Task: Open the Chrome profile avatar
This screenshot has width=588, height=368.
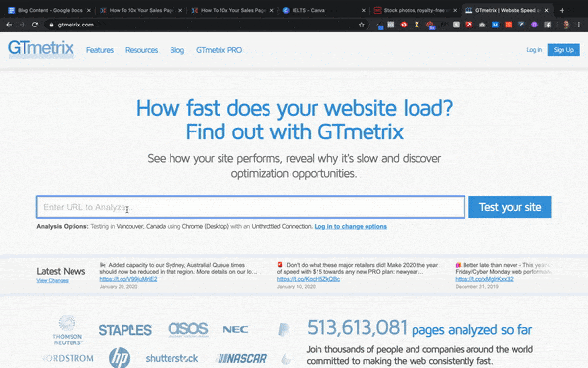Action: pyautogui.click(x=566, y=25)
